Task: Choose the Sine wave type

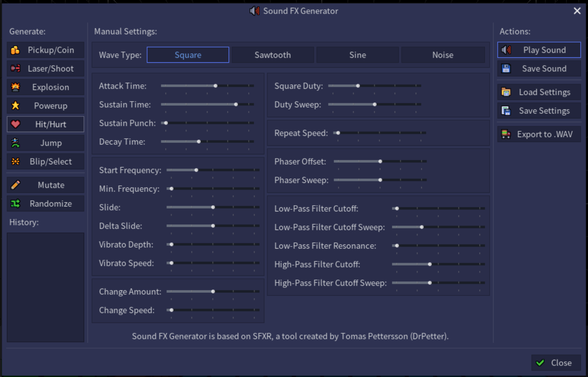Action: [358, 55]
